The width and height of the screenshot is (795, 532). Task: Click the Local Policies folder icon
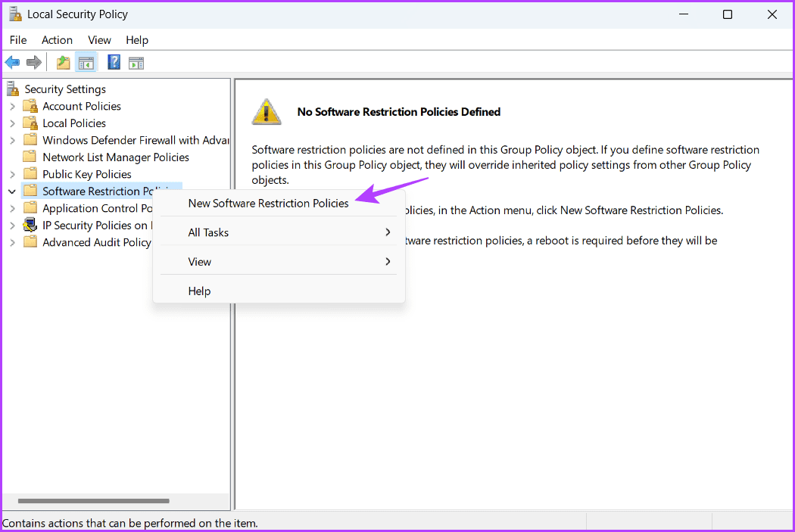tap(30, 123)
